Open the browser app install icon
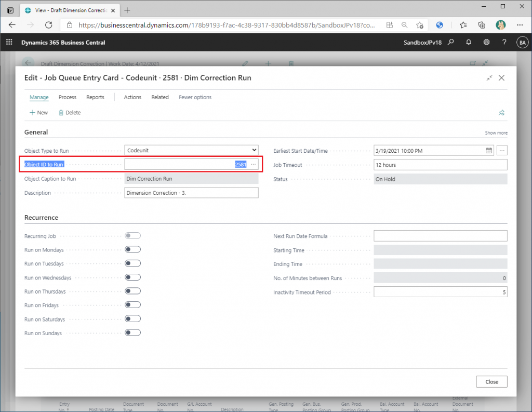 [390, 25]
